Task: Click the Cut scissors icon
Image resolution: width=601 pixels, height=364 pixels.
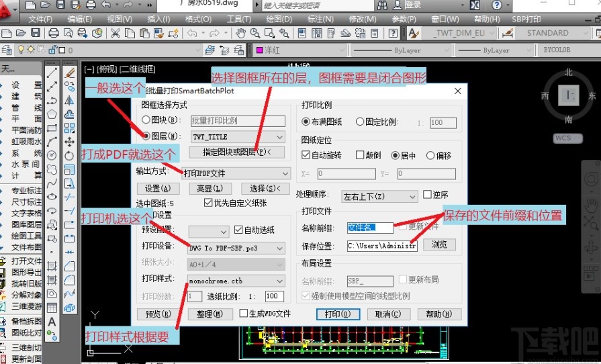Action: click(x=115, y=34)
